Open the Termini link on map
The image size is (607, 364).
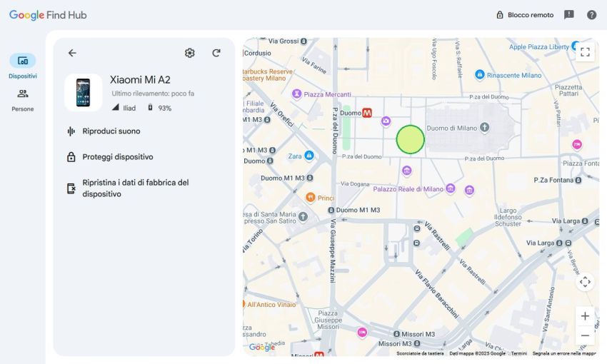pos(518,353)
